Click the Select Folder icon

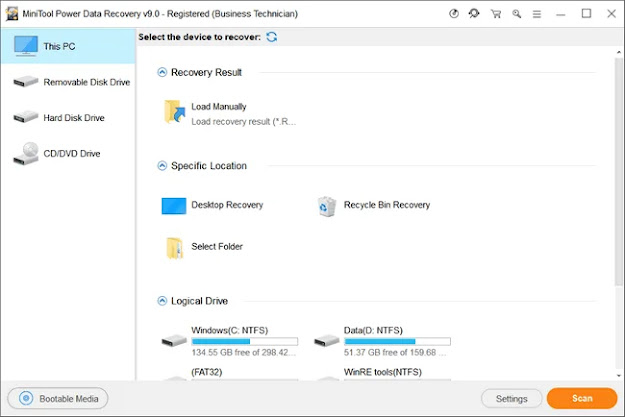(x=175, y=248)
